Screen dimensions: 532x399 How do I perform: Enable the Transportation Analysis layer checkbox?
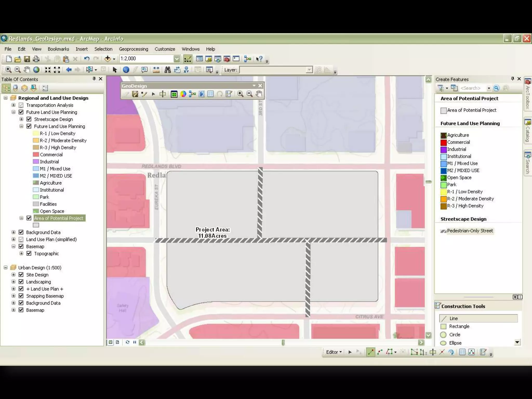pos(21,105)
